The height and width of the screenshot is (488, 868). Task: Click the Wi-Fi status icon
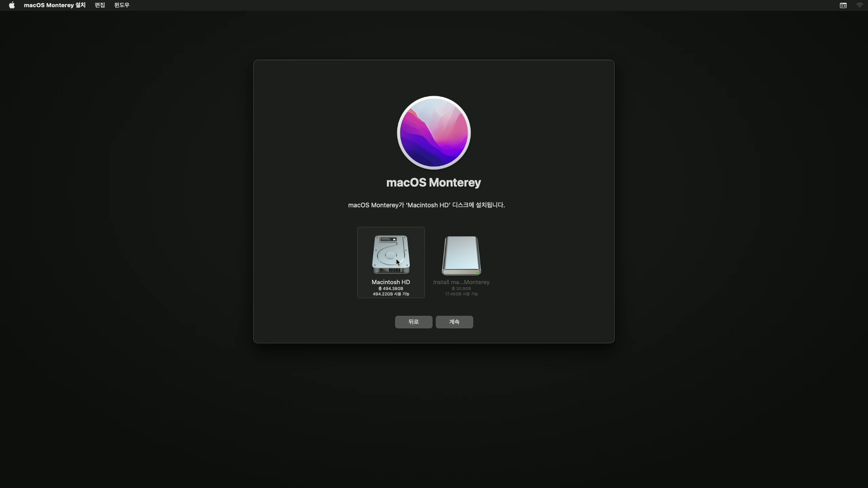point(860,5)
